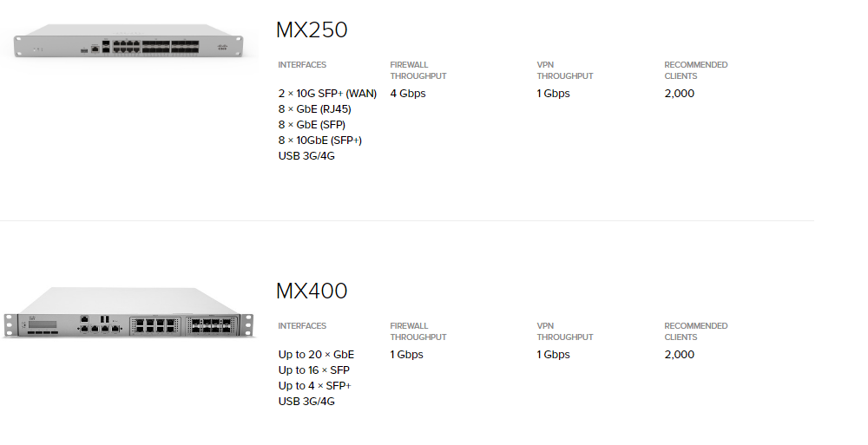This screenshot has width=868, height=445.
Task: Select the MX250 heading
Action: point(312,29)
